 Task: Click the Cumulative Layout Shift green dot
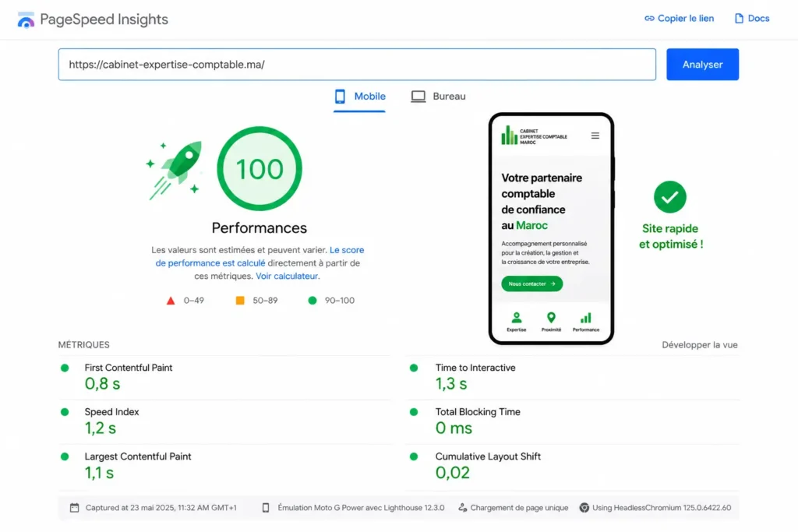pos(414,456)
